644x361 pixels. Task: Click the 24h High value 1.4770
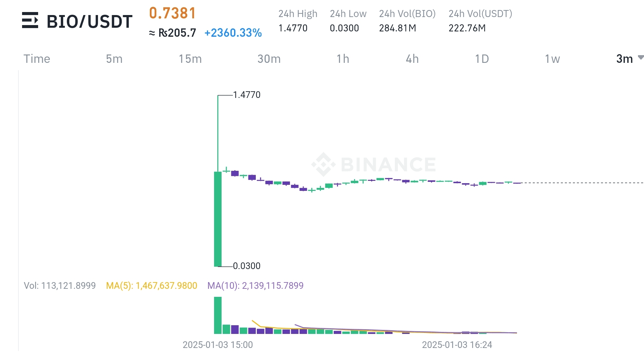tap(293, 28)
